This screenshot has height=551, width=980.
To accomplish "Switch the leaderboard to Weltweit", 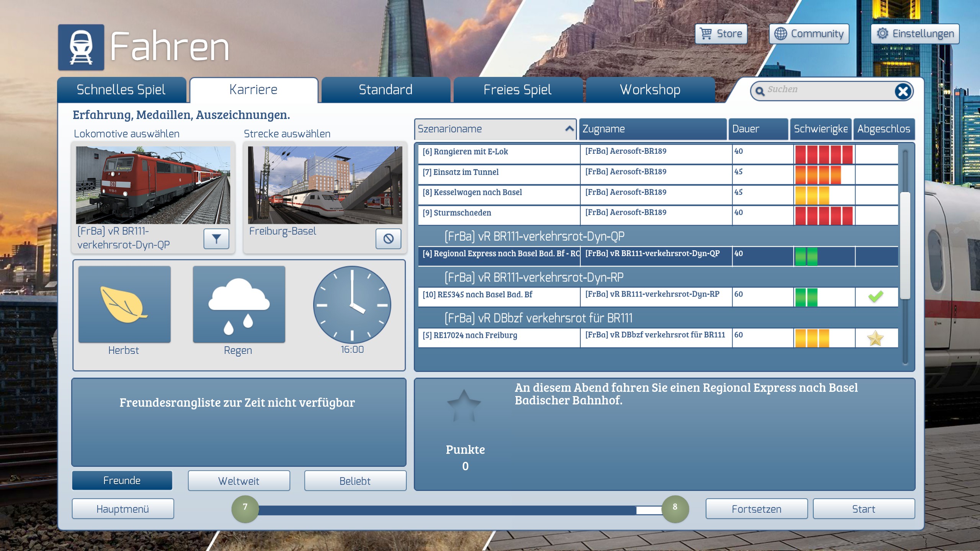I will point(239,481).
